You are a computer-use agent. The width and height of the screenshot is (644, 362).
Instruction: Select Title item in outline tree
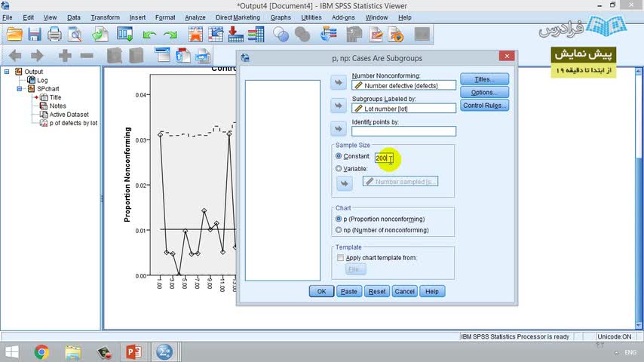coord(56,97)
